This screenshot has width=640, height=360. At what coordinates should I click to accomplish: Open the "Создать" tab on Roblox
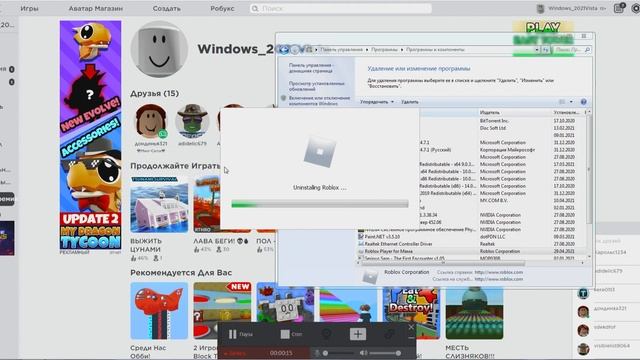(x=167, y=8)
